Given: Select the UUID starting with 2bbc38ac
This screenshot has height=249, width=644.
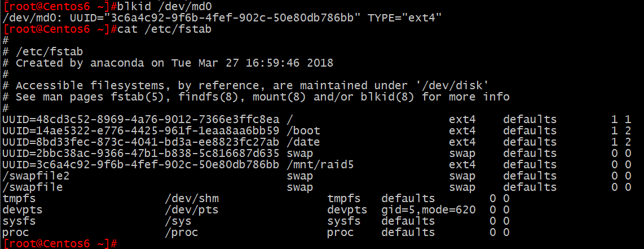Looking at the screenshot, I should tap(141, 154).
